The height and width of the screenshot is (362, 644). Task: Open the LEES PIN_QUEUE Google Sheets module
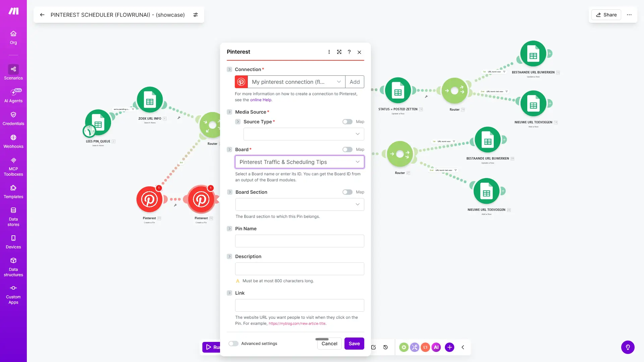pos(98,122)
